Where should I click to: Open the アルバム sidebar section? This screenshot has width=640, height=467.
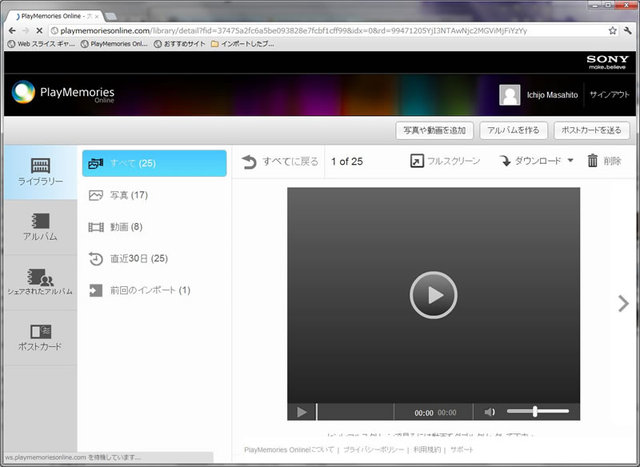pyautogui.click(x=39, y=226)
